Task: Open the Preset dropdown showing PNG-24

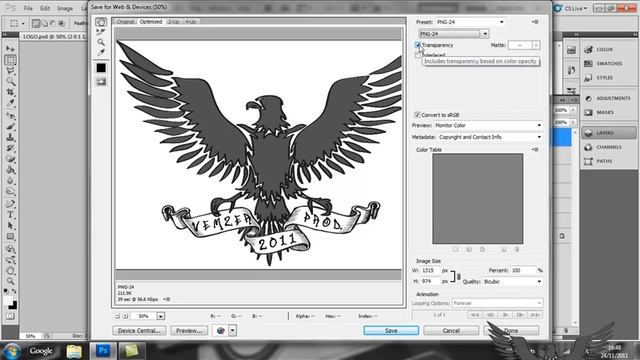Action: (470, 22)
